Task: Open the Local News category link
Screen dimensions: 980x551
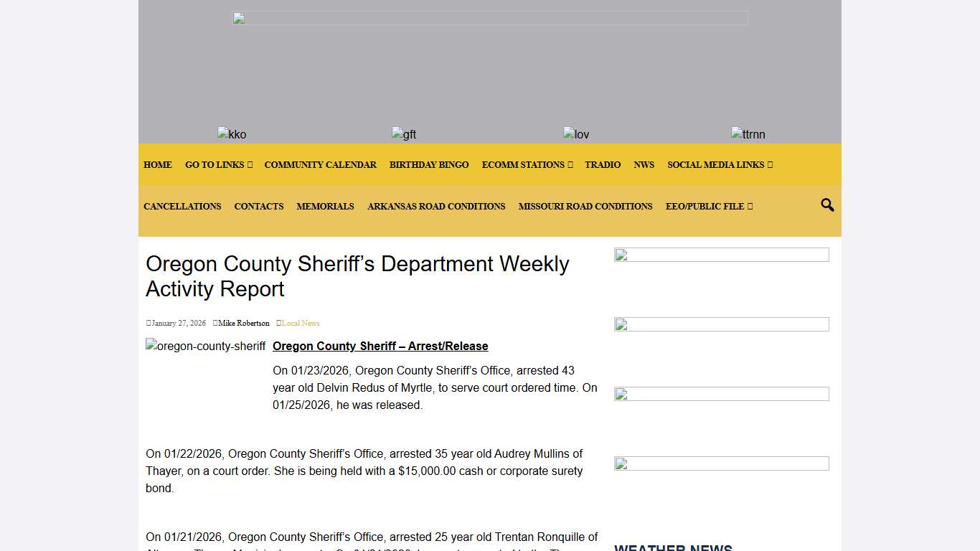Action: click(300, 323)
